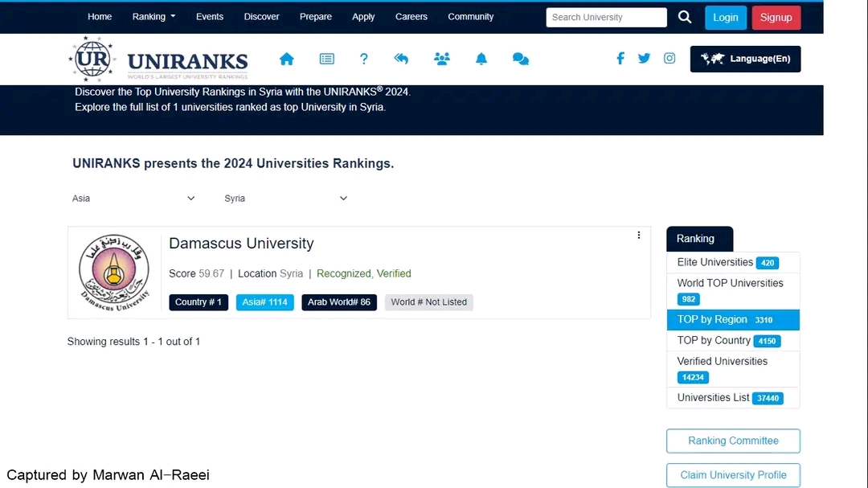
Task: Open the people group icon
Action: [x=442, y=59]
